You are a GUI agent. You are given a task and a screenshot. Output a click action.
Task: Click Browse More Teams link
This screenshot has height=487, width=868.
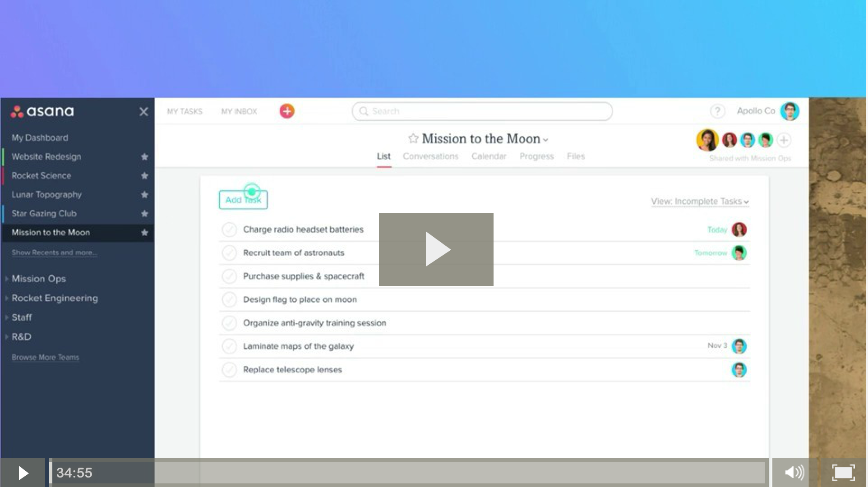coord(45,357)
